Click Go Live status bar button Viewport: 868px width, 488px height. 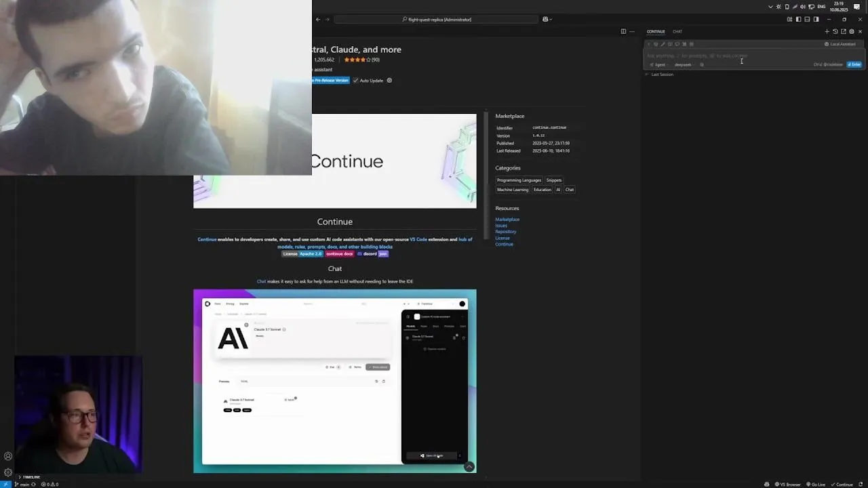coord(817,485)
